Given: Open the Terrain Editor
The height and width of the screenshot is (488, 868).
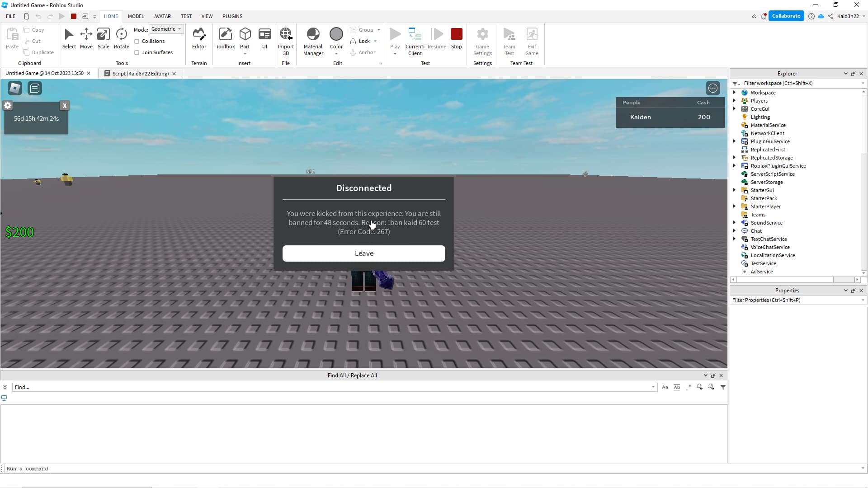Looking at the screenshot, I should coord(199,38).
